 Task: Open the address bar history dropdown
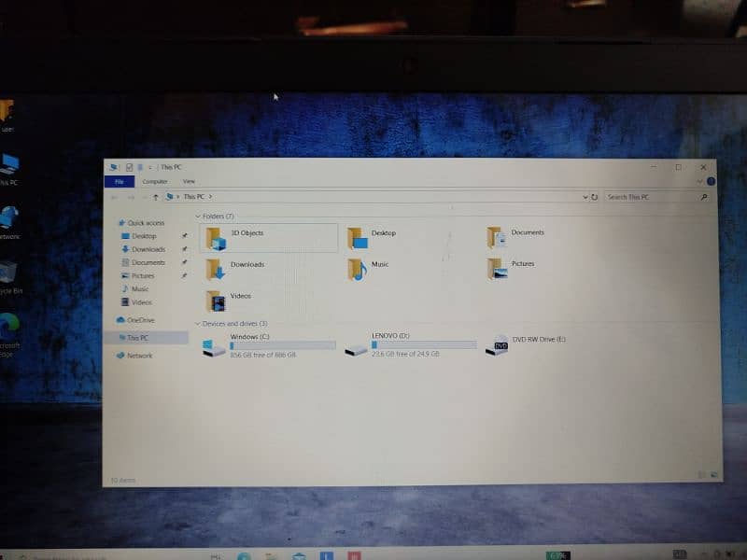(585, 197)
